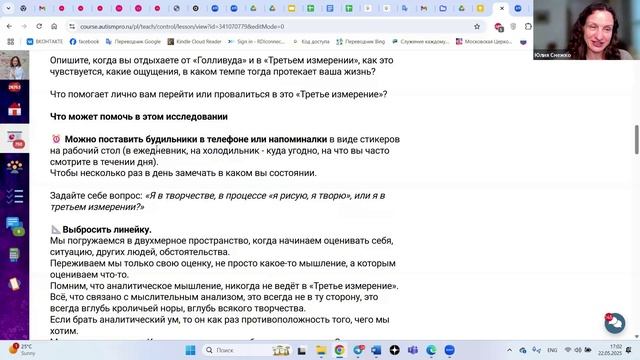
Task: Open the ВКОНТАКТЕ bookmark
Action: click(x=44, y=42)
